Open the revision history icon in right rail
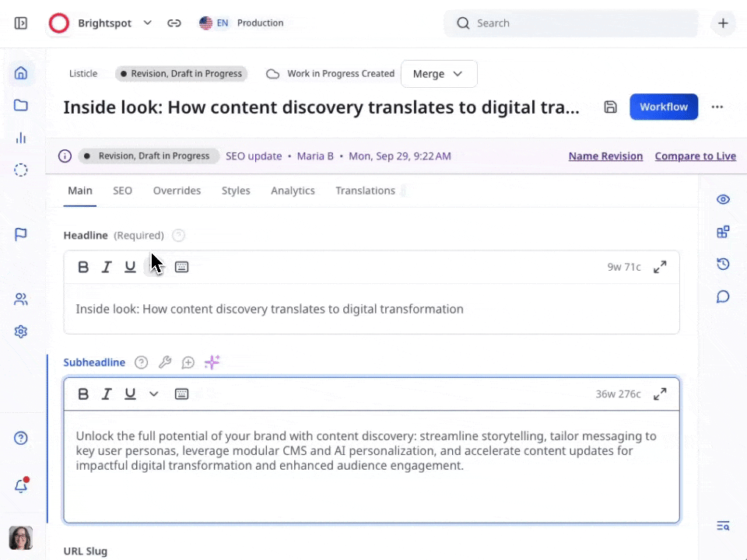The image size is (747, 560). coord(723,264)
